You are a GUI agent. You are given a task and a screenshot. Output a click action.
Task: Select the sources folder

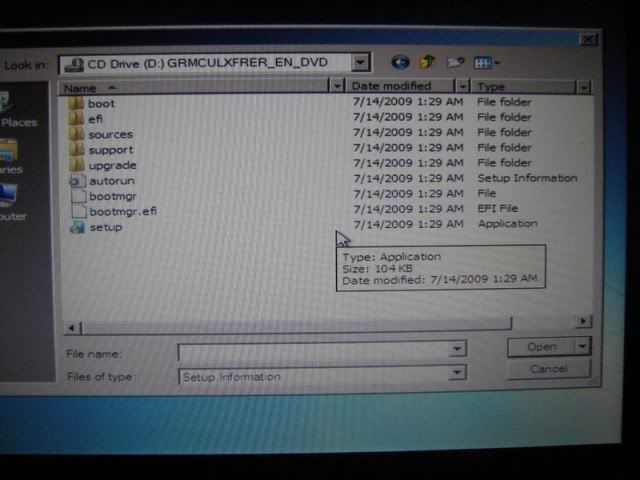(109, 134)
